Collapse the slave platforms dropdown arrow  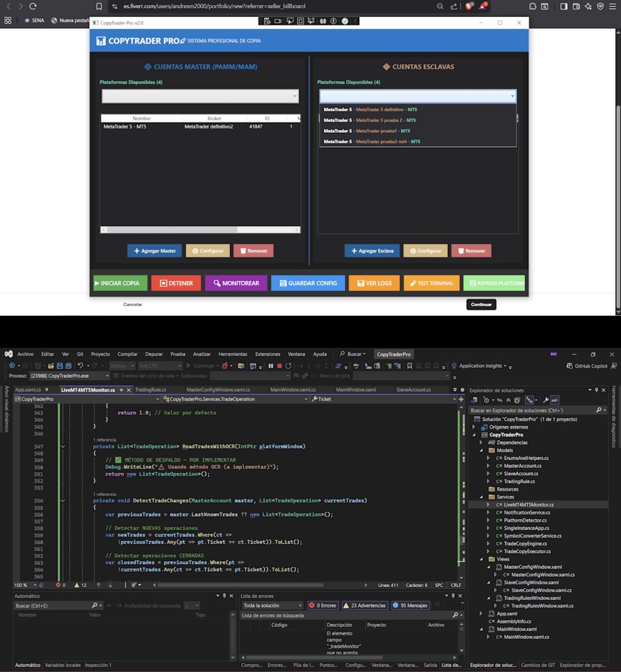[x=512, y=96]
